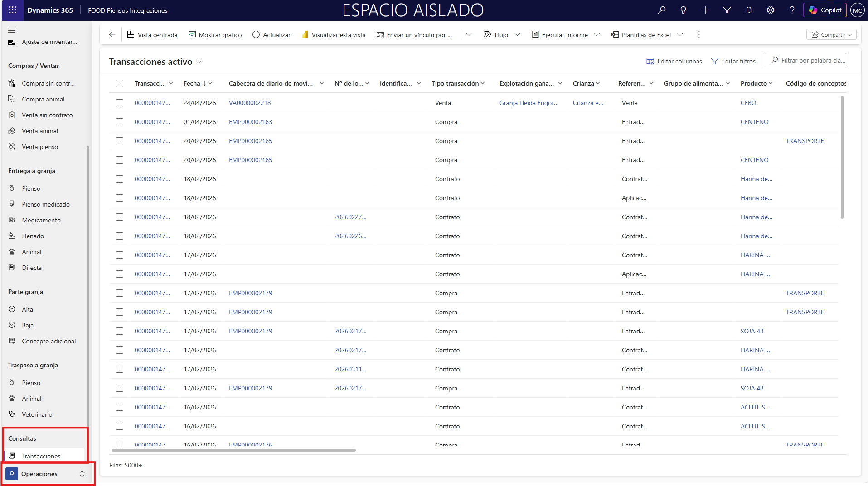The image size is (868, 486).
Task: Click the search magnifier icon in header
Action: [x=662, y=10]
